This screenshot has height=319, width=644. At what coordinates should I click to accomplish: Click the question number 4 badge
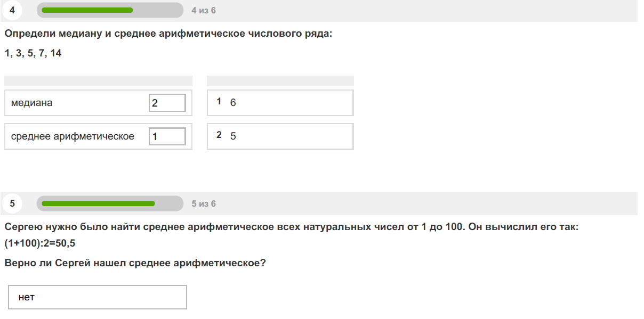(12, 10)
